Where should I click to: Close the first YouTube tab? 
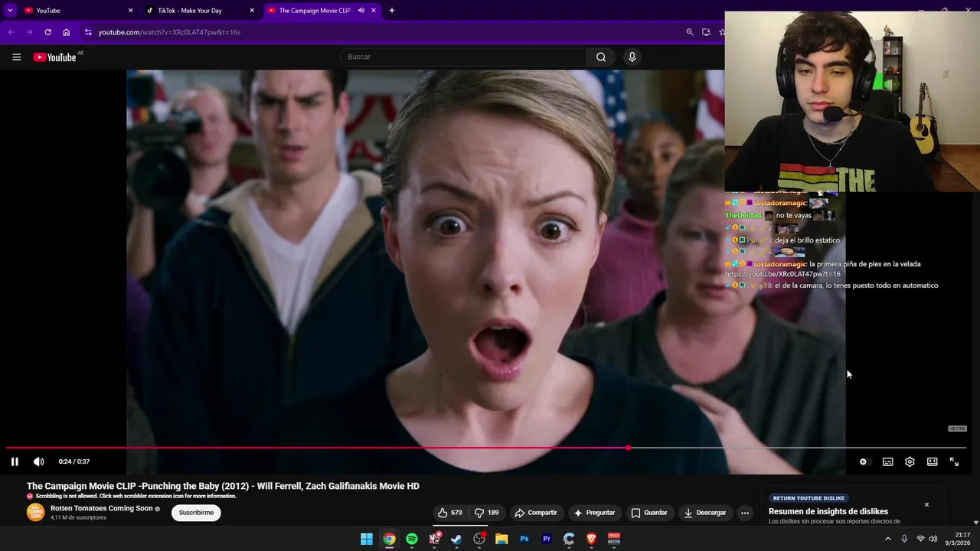130,11
